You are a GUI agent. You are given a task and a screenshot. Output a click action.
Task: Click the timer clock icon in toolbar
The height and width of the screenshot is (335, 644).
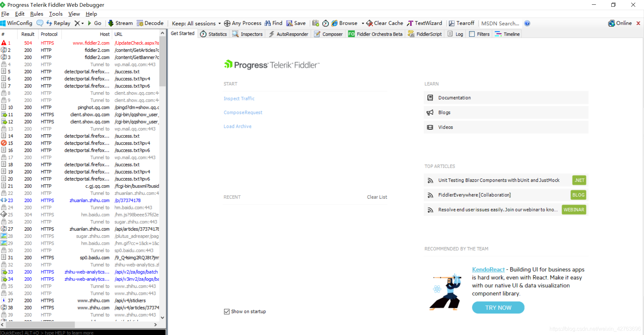point(325,23)
